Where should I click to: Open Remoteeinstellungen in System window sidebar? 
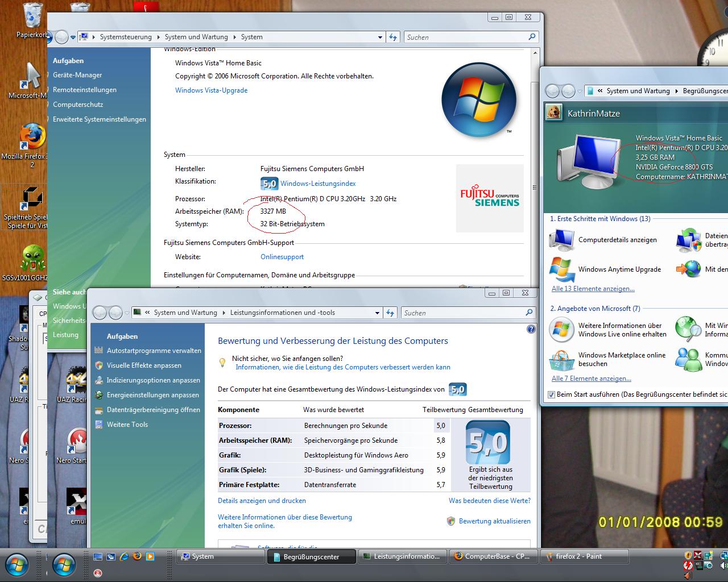[x=85, y=90]
